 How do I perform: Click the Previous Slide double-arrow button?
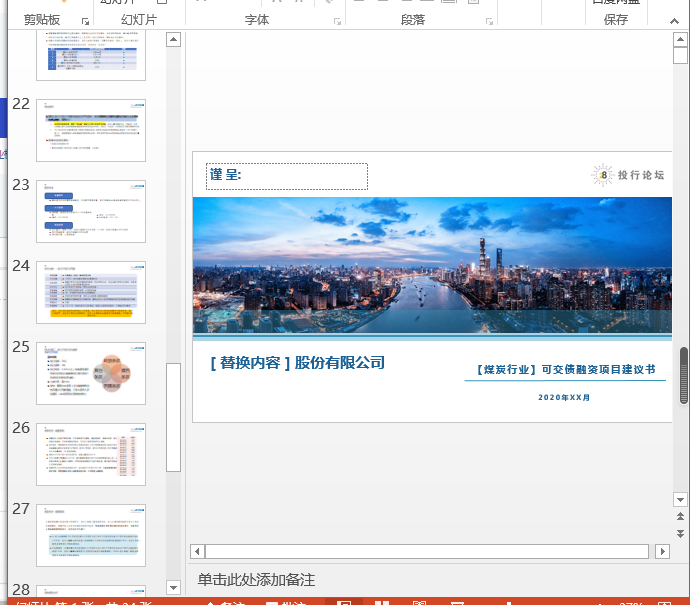[679, 517]
